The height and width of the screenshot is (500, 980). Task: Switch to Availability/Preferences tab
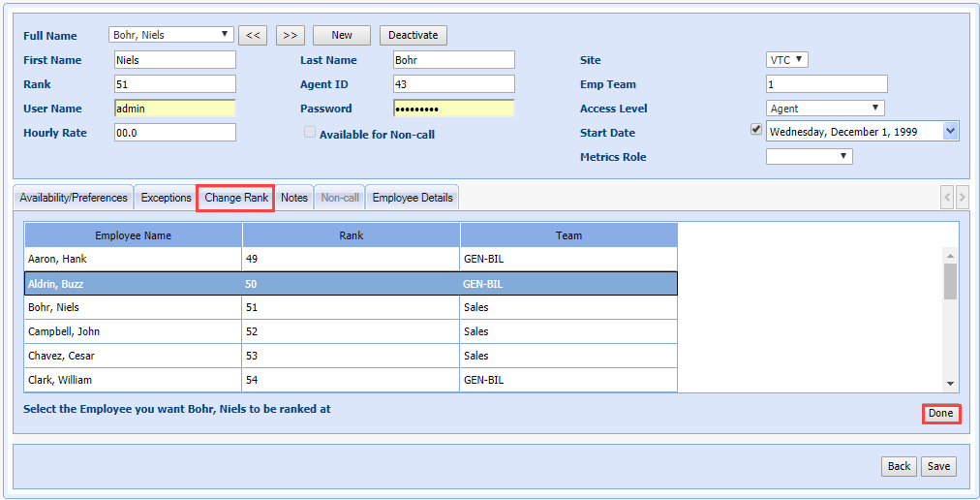coord(74,198)
